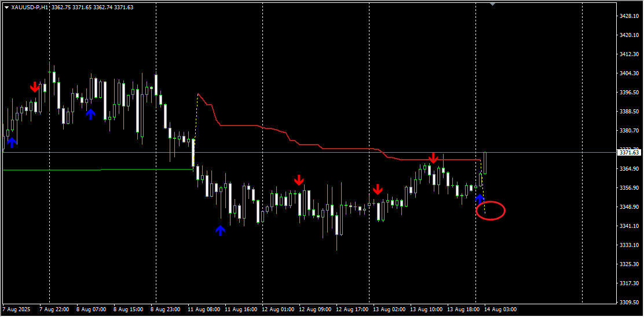Click the 3428.10 price axis label
This screenshot has height=317, width=644.
(628, 16)
